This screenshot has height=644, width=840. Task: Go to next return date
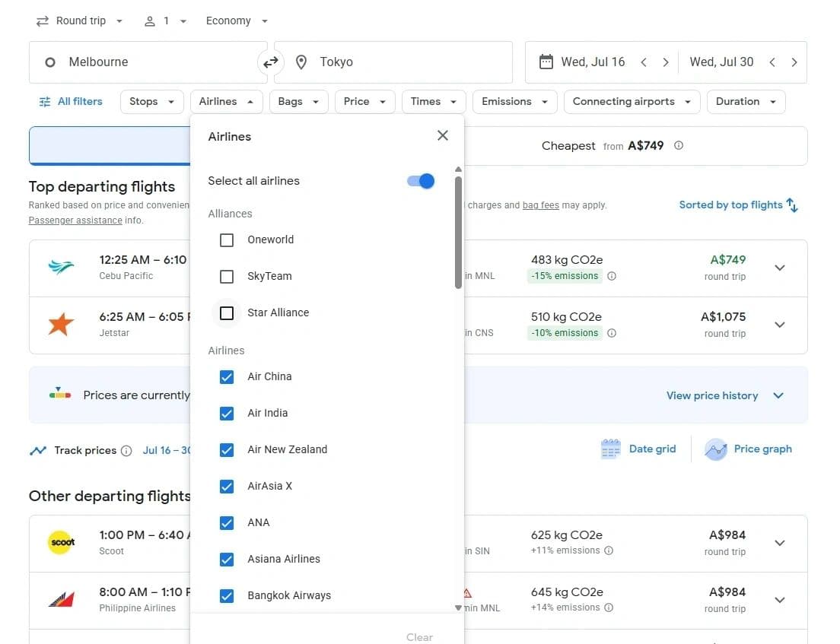[794, 62]
